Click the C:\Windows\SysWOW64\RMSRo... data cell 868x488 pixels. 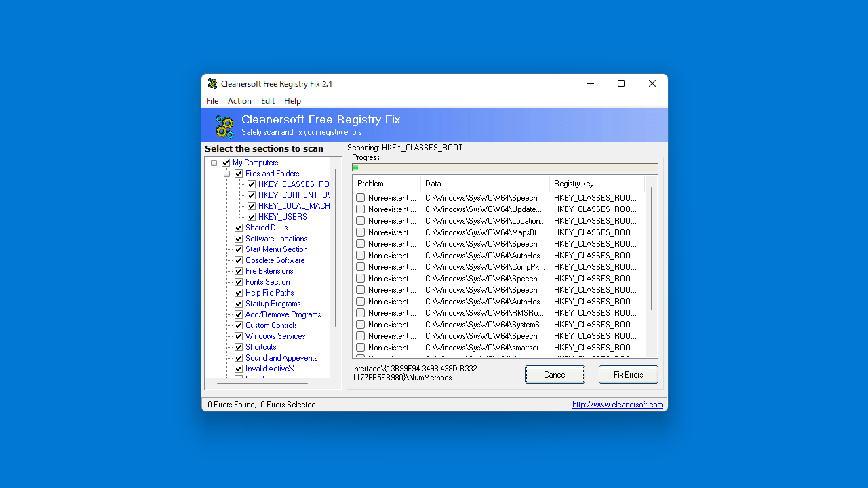tap(484, 313)
